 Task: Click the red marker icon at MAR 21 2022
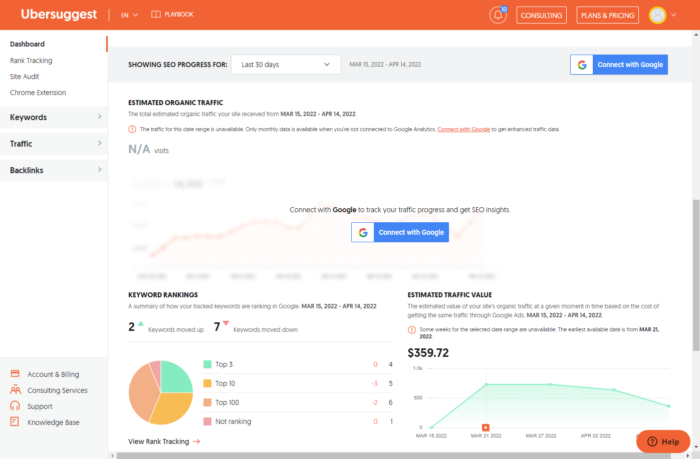pos(486,427)
